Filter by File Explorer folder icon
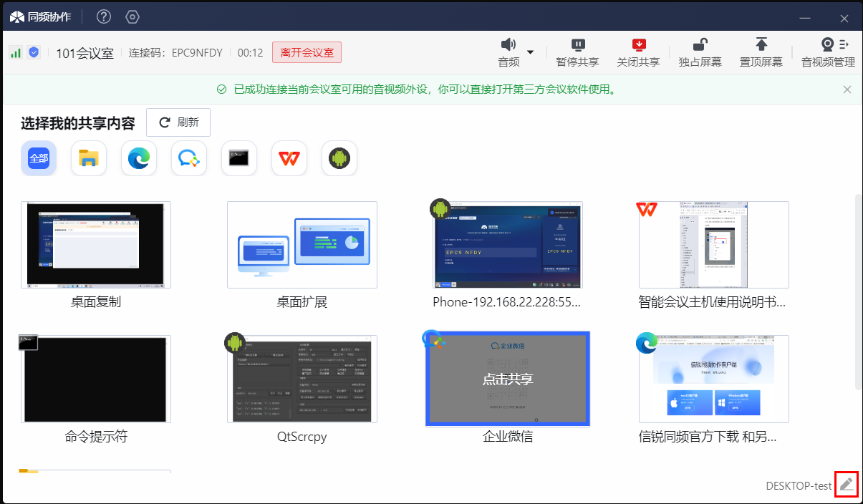Viewport: 863px width, 504px height. pyautogui.click(x=89, y=158)
